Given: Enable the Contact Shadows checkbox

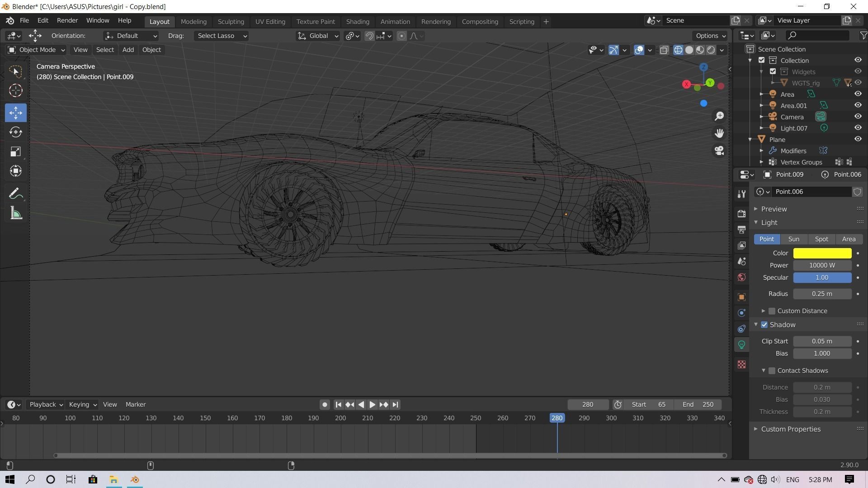Looking at the screenshot, I should pyautogui.click(x=772, y=371).
